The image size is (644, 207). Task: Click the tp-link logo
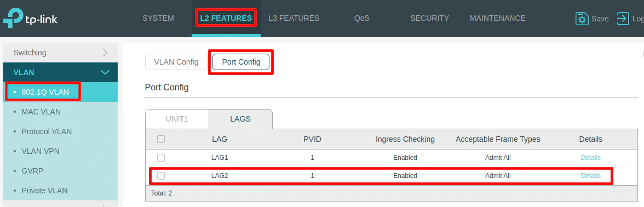point(30,19)
